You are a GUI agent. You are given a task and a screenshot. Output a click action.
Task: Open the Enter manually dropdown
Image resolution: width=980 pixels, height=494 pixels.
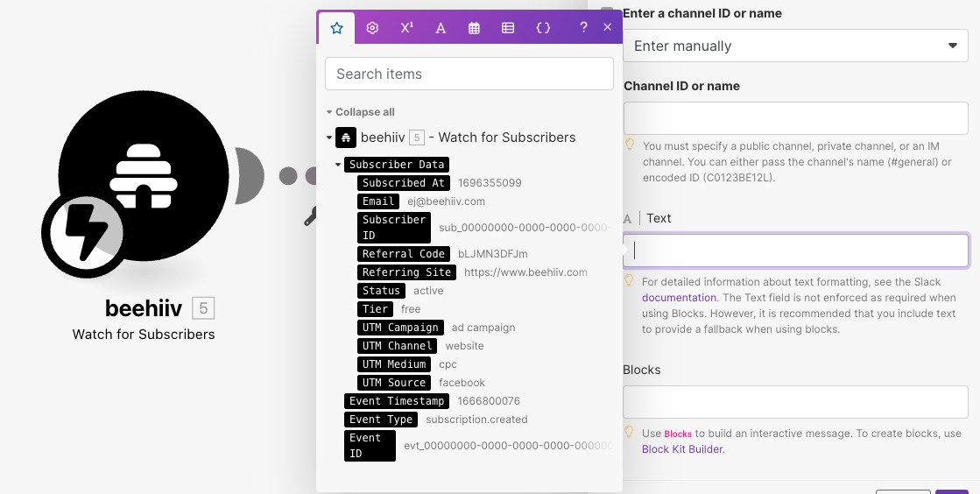tap(795, 46)
